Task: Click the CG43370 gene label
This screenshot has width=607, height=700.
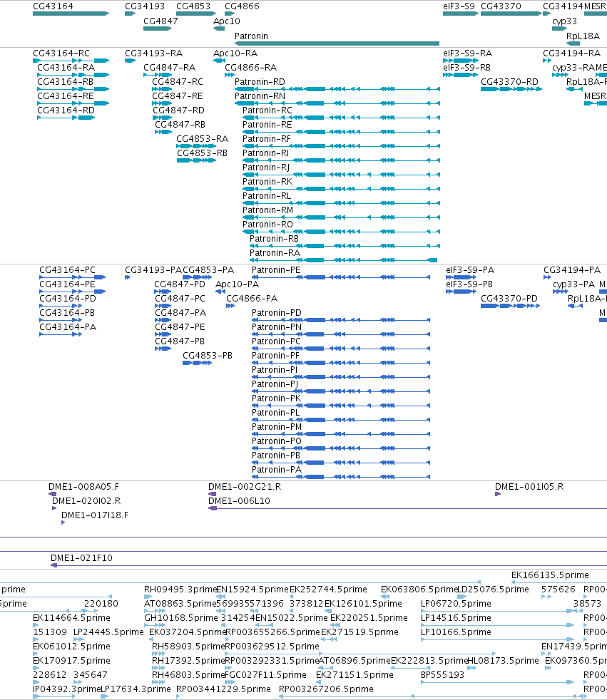Action: tap(501, 6)
